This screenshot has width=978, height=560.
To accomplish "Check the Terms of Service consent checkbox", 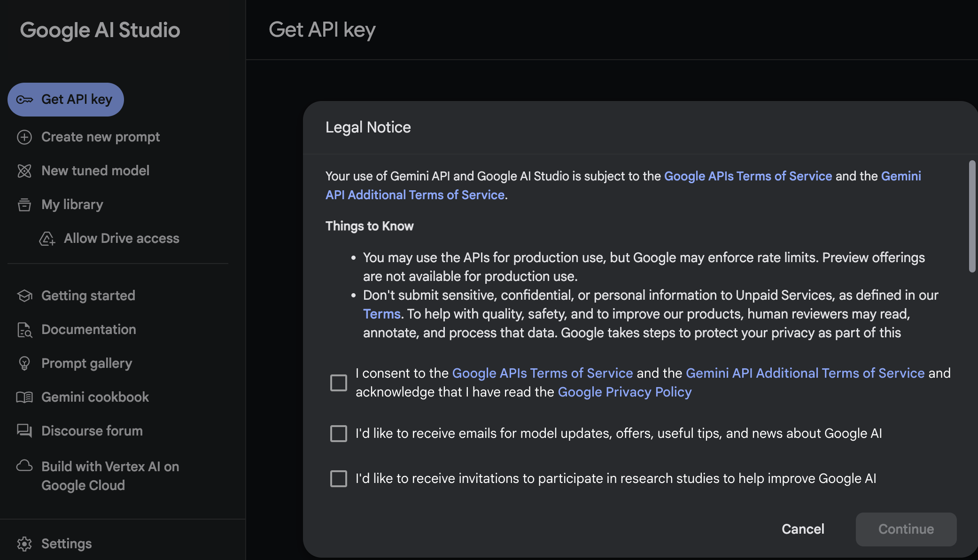I will [338, 382].
